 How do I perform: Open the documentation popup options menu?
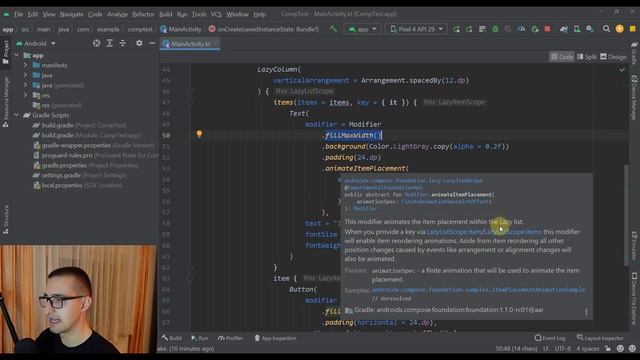pos(586,312)
